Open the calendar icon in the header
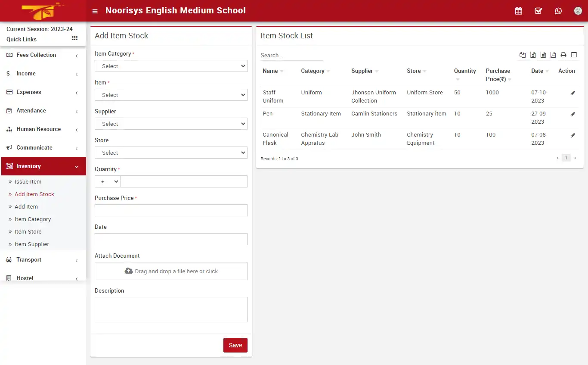The image size is (588, 365). tap(518, 11)
